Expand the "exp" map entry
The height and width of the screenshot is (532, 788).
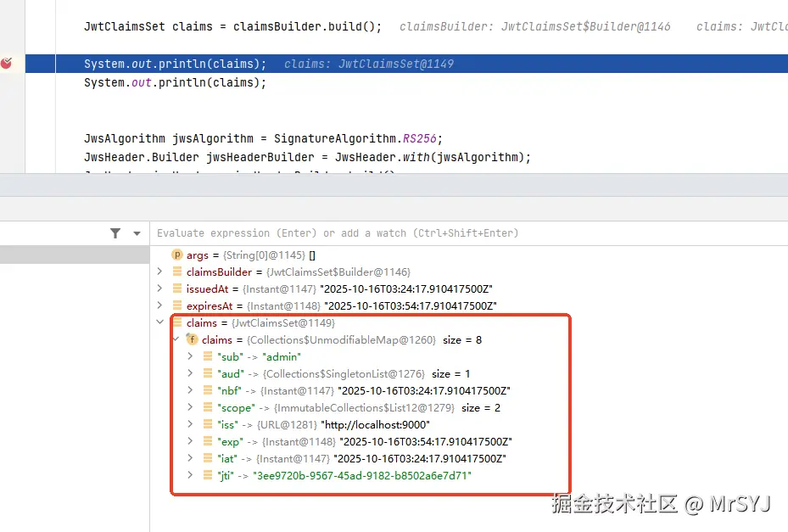190,441
